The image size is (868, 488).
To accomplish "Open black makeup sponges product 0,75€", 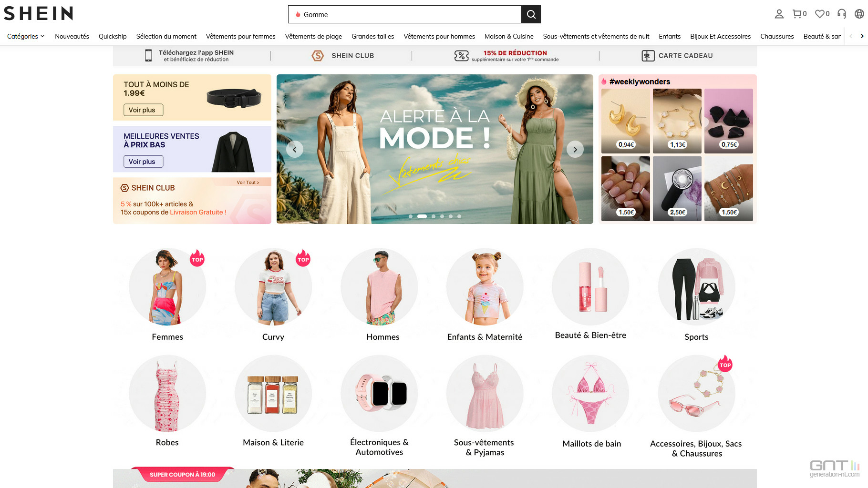I will pos(729,121).
